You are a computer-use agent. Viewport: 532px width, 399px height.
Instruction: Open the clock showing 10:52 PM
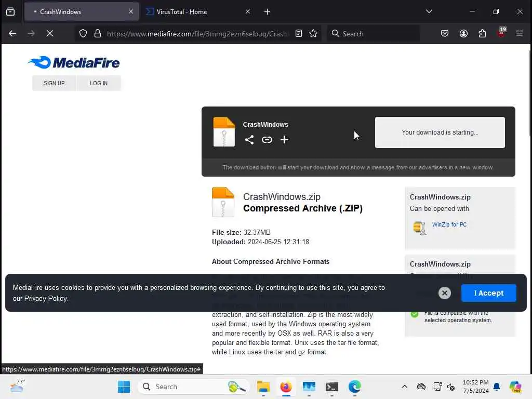476,387
